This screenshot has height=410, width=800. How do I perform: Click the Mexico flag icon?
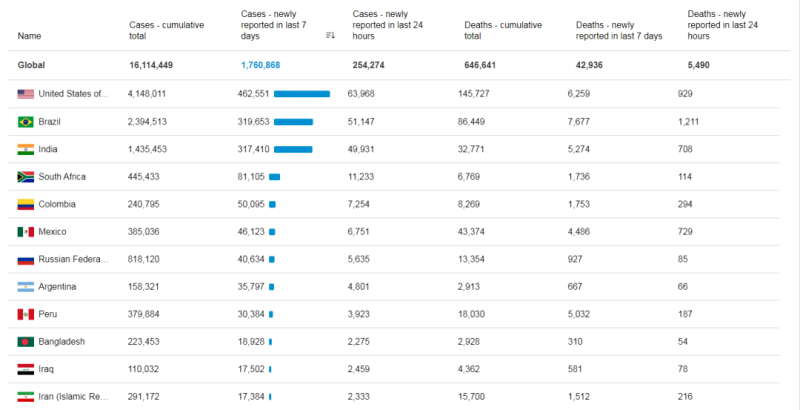click(x=26, y=232)
